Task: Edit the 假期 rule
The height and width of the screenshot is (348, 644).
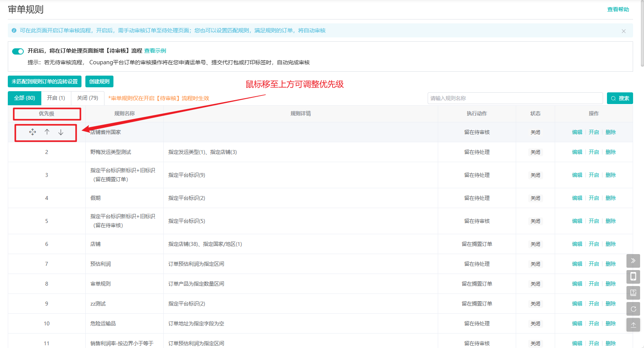Action: (577, 198)
